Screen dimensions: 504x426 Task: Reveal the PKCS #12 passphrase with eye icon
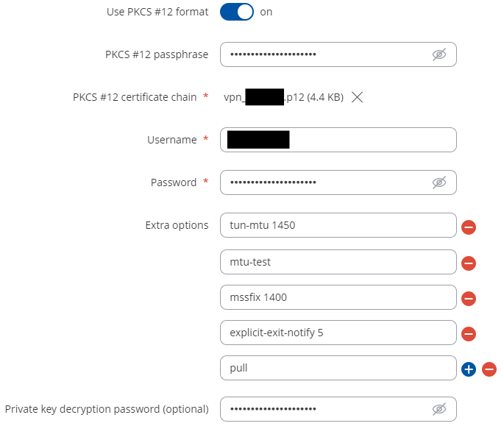point(439,54)
